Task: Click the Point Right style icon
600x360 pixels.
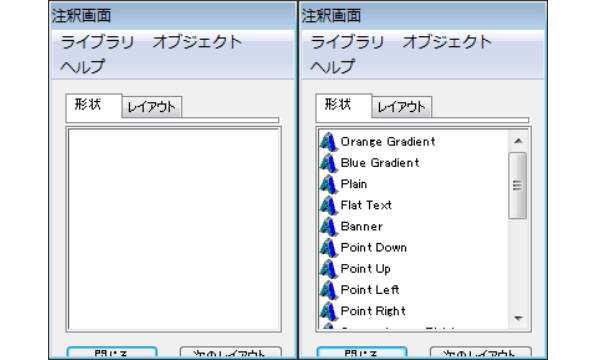Action: coord(328,311)
